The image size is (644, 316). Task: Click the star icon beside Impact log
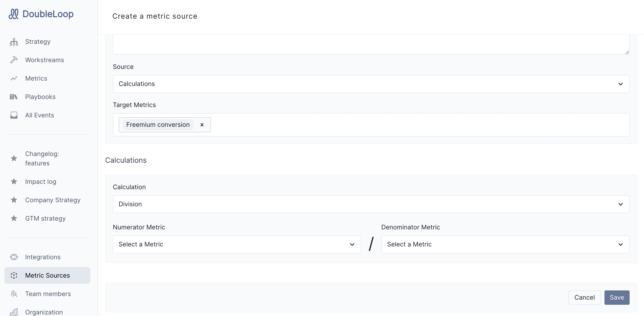[x=14, y=182]
